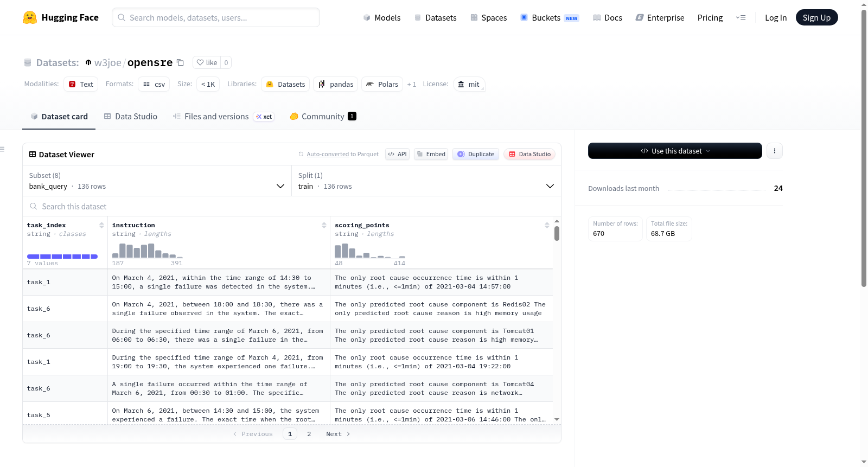
Task: Open Docs in top navigation
Action: 608,17
